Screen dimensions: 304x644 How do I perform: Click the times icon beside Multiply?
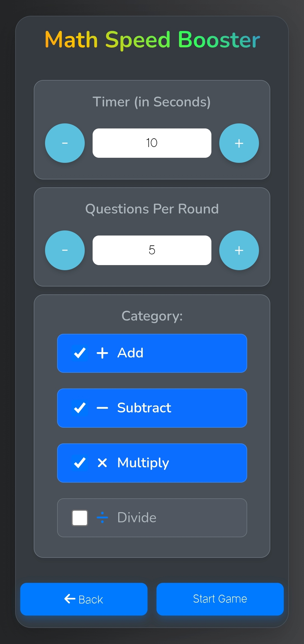[102, 463]
